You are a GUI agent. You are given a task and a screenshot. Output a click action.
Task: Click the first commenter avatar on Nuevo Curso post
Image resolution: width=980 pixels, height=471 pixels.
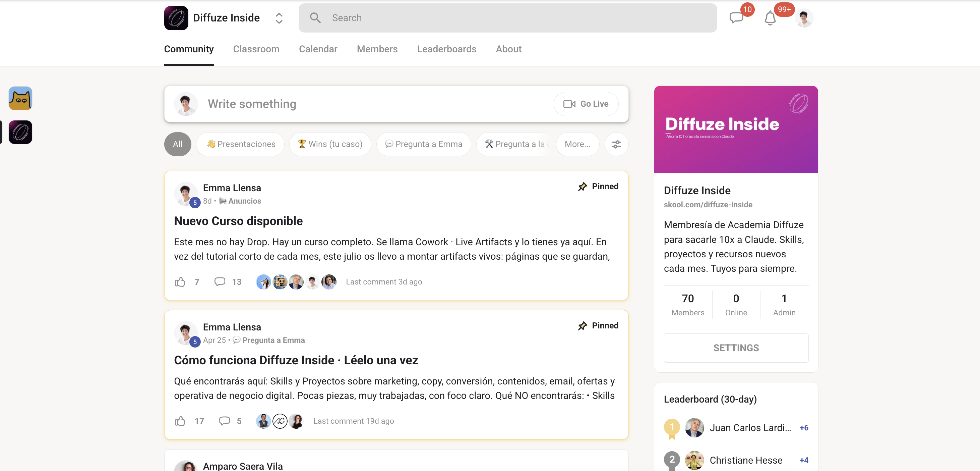pyautogui.click(x=264, y=282)
